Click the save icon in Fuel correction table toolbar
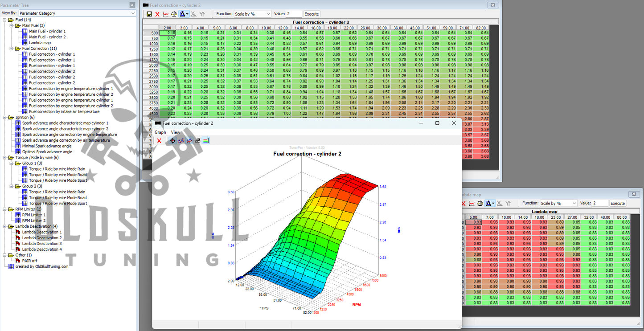 (x=149, y=14)
